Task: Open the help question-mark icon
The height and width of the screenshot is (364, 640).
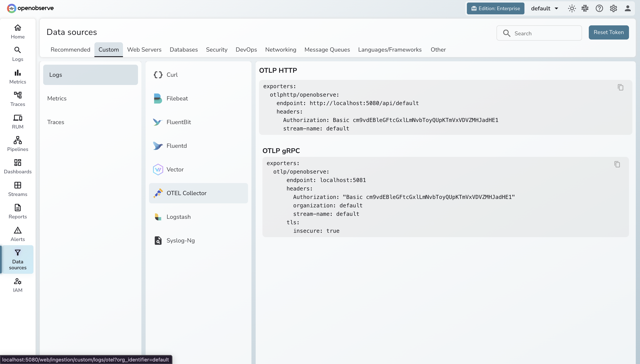Action: 599,8
